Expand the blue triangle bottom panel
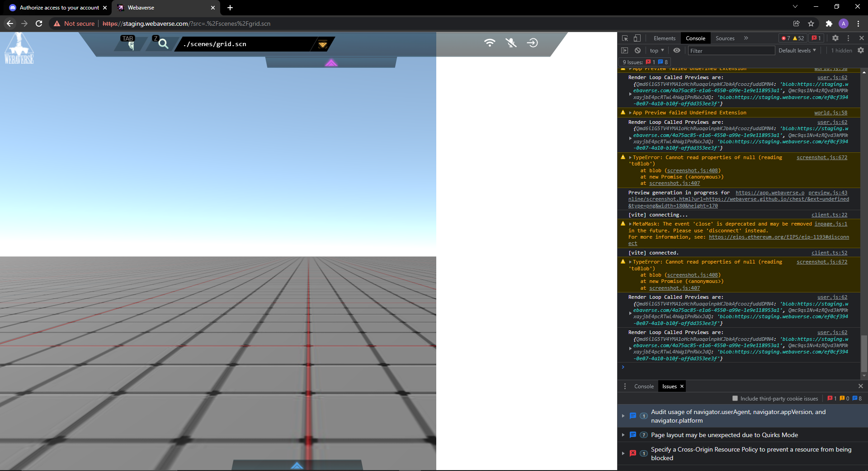The height and width of the screenshot is (471, 868). [297, 465]
